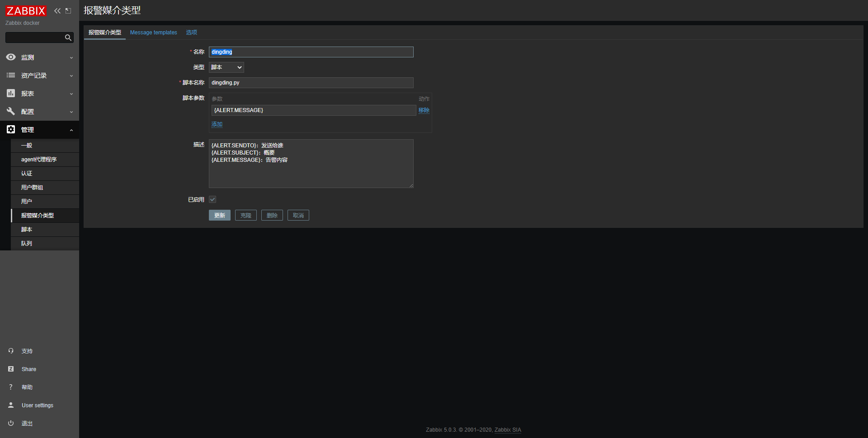Click the bar chart icon for 报表
Image resolution: width=868 pixels, height=438 pixels.
pyautogui.click(x=11, y=93)
